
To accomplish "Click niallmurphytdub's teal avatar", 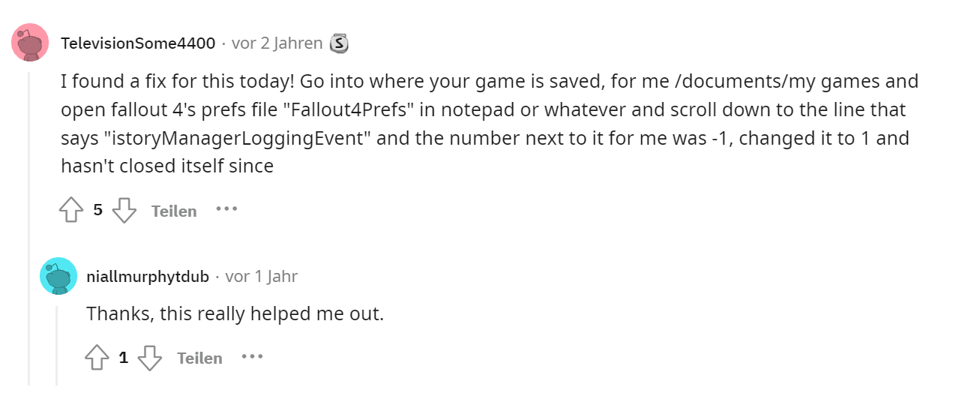I will (58, 276).
